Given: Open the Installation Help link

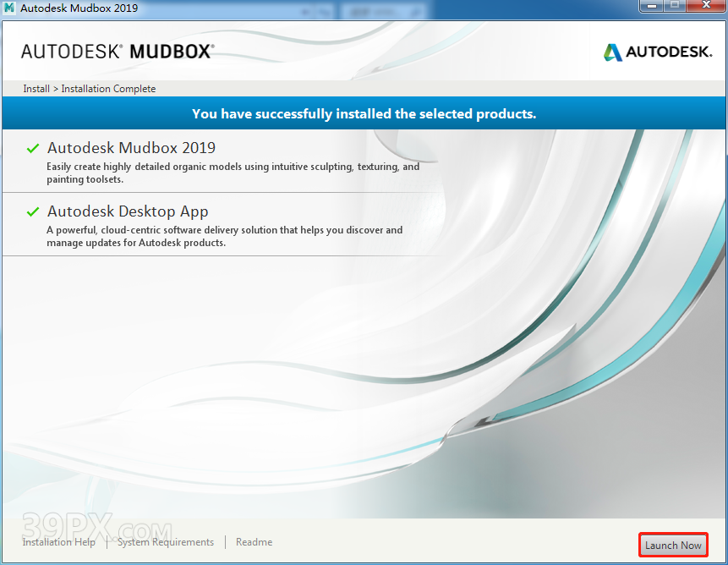Looking at the screenshot, I should tap(58, 542).
